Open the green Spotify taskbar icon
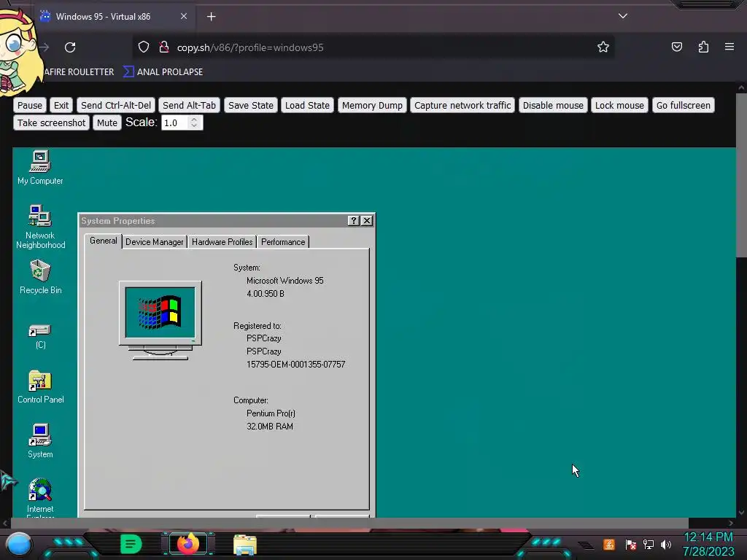 click(131, 544)
